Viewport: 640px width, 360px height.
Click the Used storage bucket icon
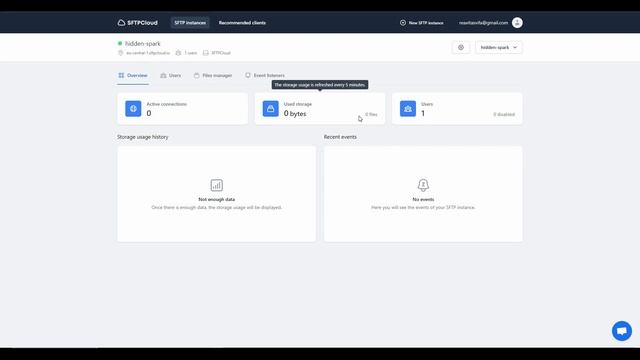pos(271,109)
